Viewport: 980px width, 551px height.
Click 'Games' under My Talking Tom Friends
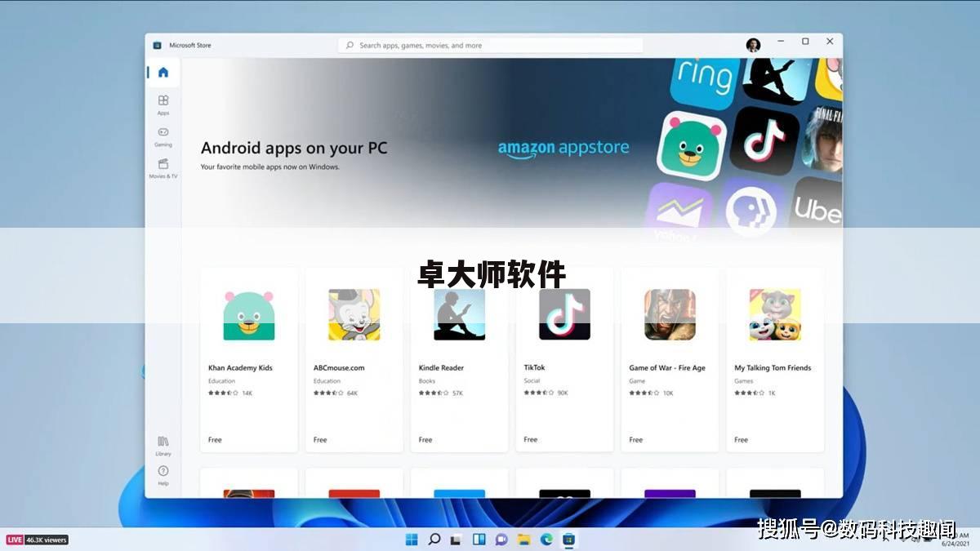[744, 381]
